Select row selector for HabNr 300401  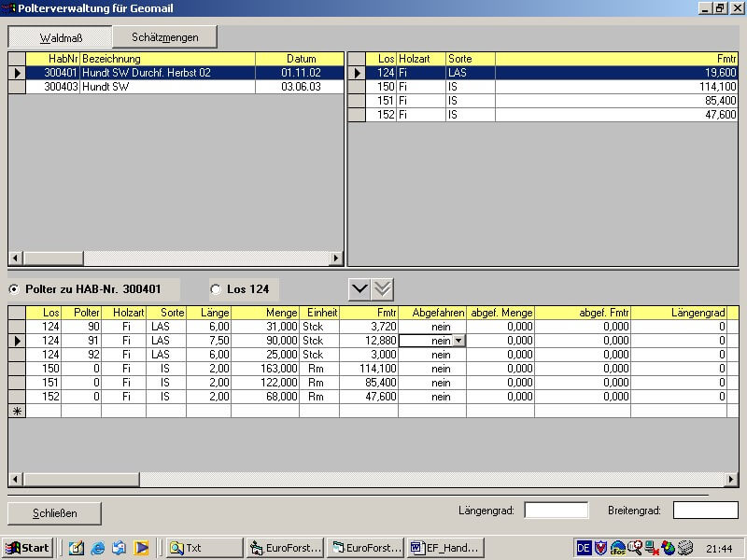click(17, 73)
